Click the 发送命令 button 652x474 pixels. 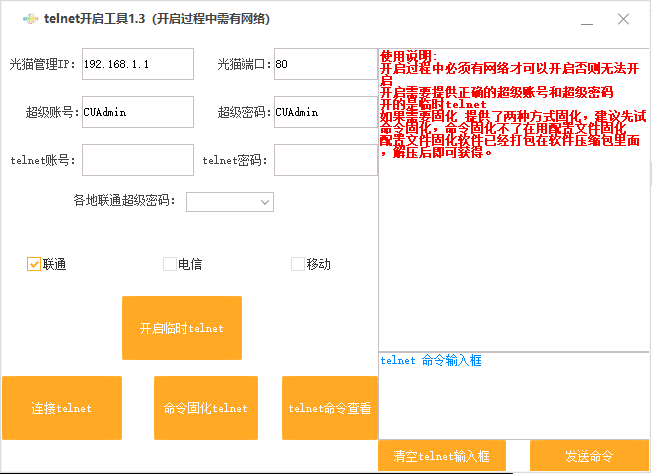[589, 456]
